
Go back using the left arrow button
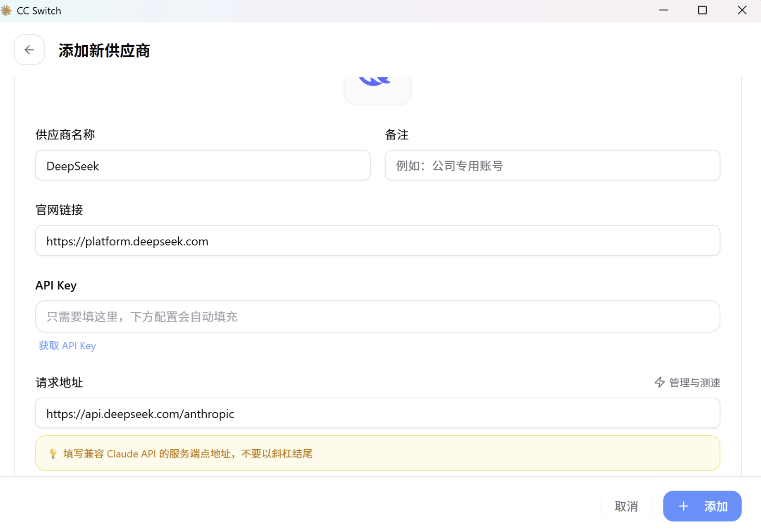[x=29, y=50]
